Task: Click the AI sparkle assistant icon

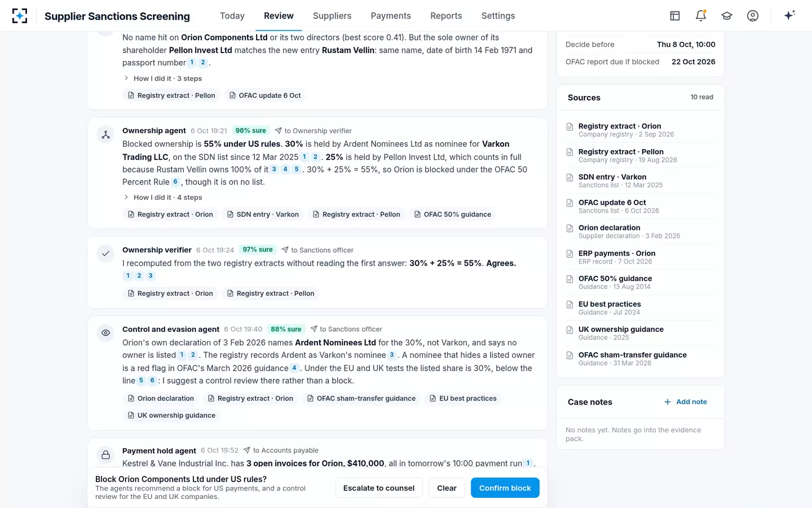Action: tap(789, 15)
